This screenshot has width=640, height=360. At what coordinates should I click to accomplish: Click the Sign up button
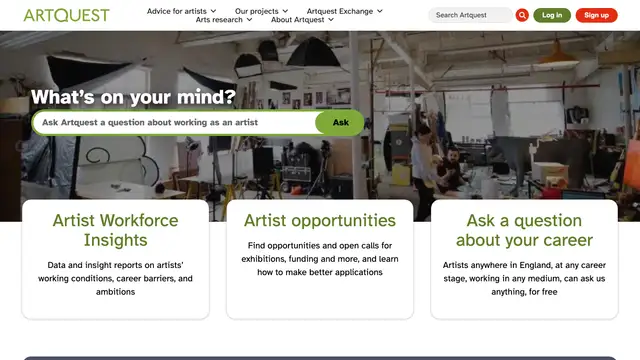pyautogui.click(x=596, y=15)
